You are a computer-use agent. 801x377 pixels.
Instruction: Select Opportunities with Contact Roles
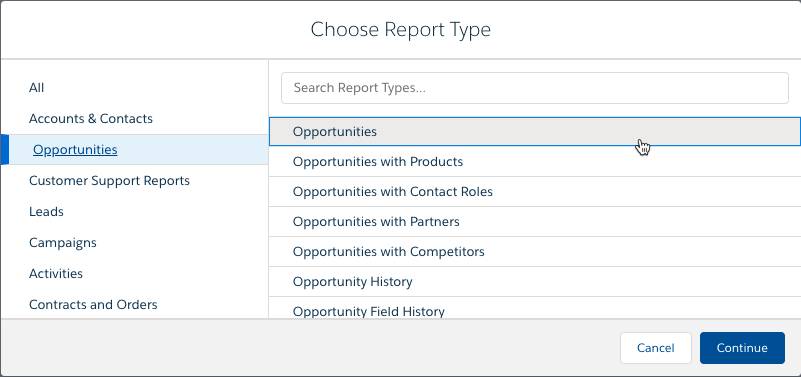[534, 192]
